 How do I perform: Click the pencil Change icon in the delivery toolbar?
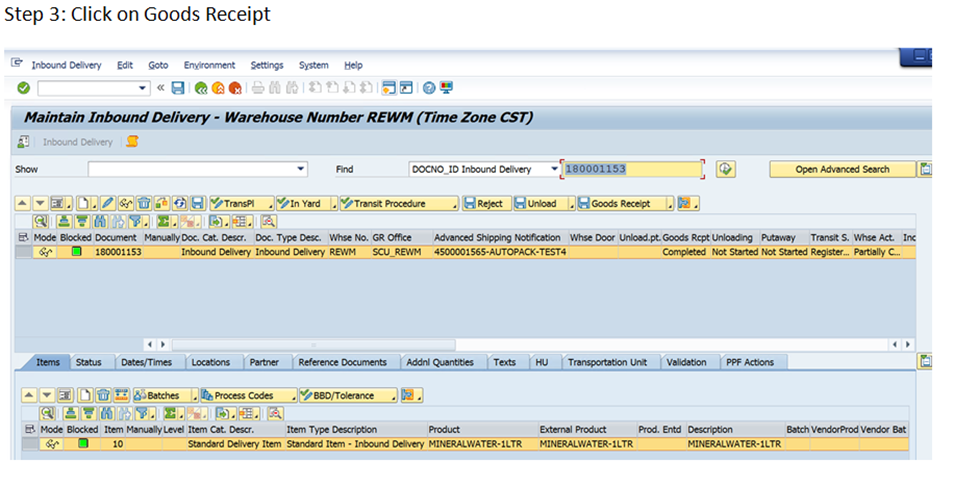(108, 204)
